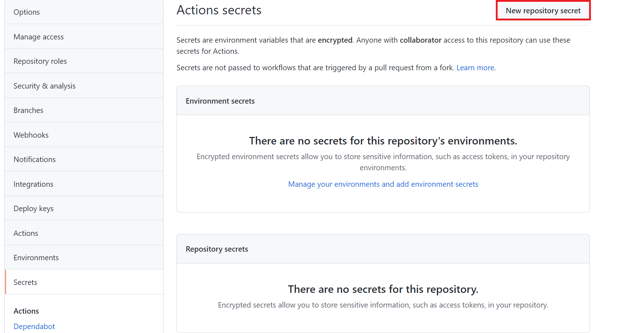Open the Webhooks settings page

click(31, 135)
